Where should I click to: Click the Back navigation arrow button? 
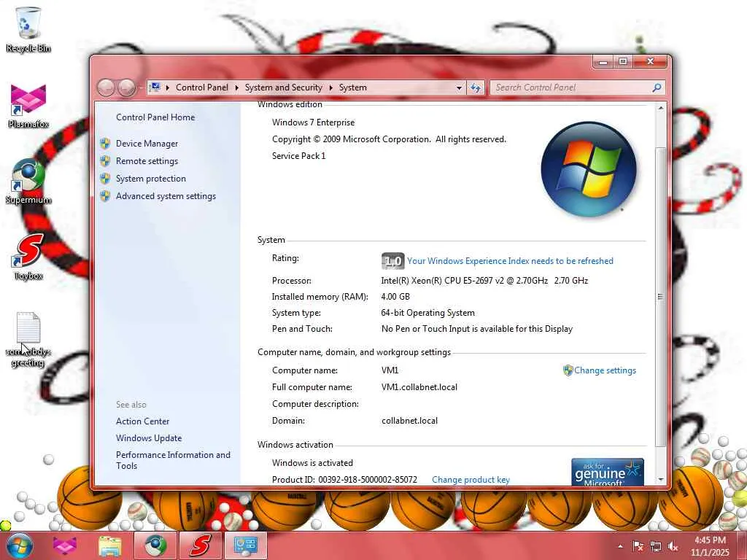[x=106, y=87]
